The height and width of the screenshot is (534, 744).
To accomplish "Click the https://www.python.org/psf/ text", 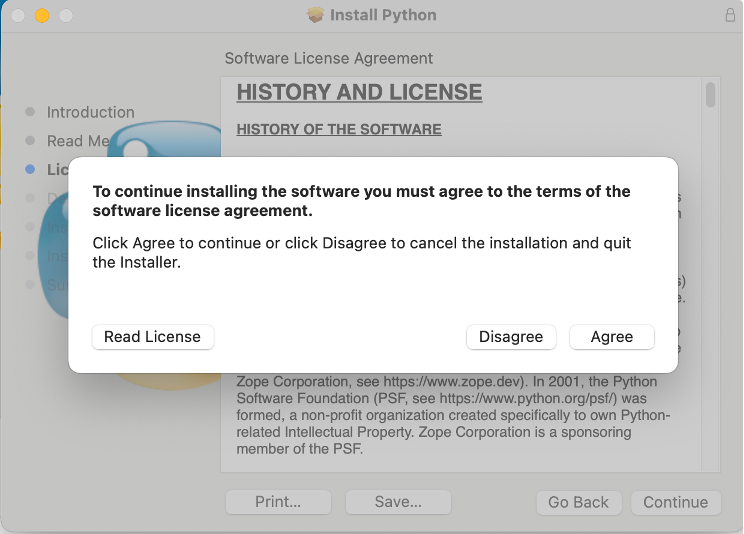I will [528, 398].
